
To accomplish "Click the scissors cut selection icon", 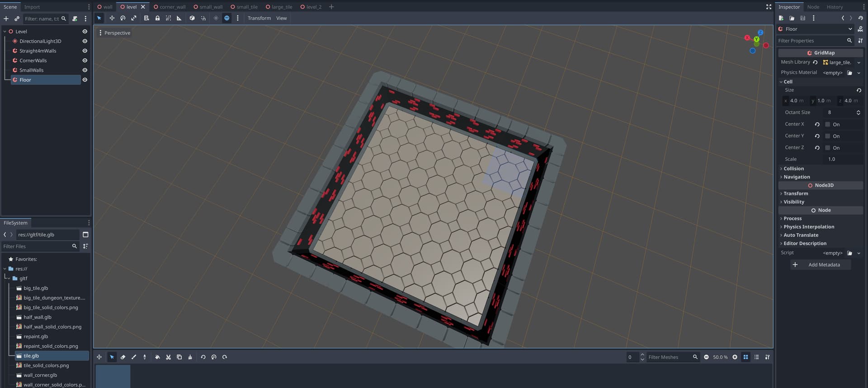I will pos(168,357).
